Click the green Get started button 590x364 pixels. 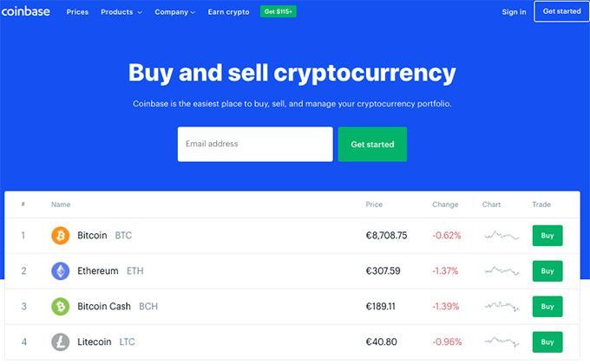372,145
